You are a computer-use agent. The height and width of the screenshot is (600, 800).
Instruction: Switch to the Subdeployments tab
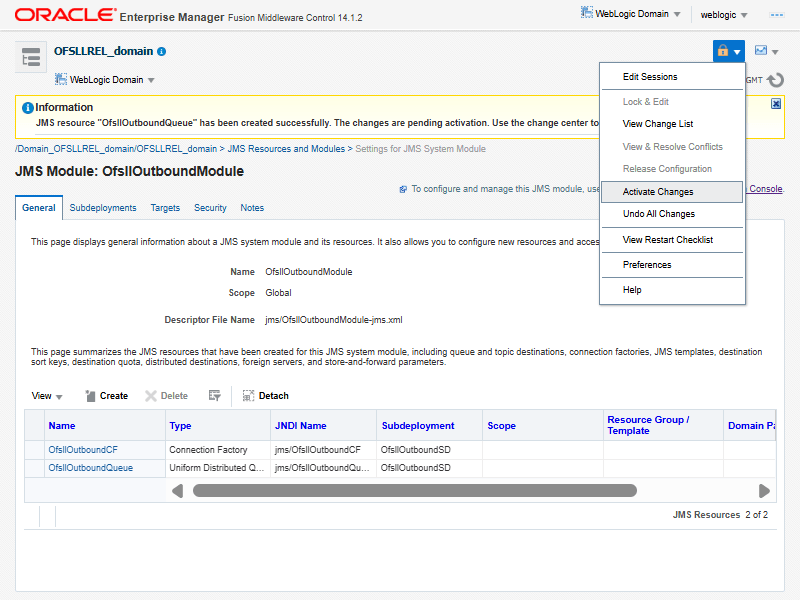point(103,208)
